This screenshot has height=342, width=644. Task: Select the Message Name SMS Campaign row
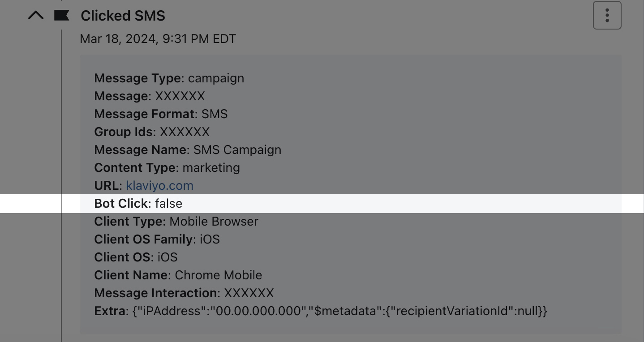(x=187, y=150)
